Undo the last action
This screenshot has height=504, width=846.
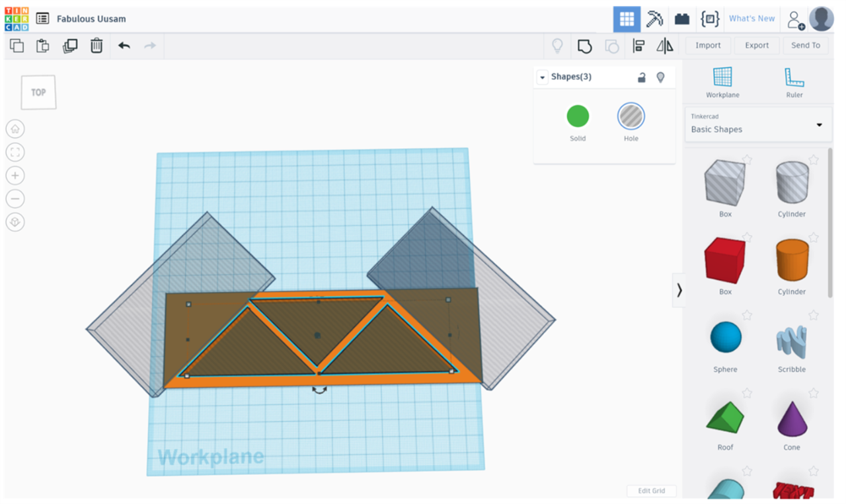(124, 46)
